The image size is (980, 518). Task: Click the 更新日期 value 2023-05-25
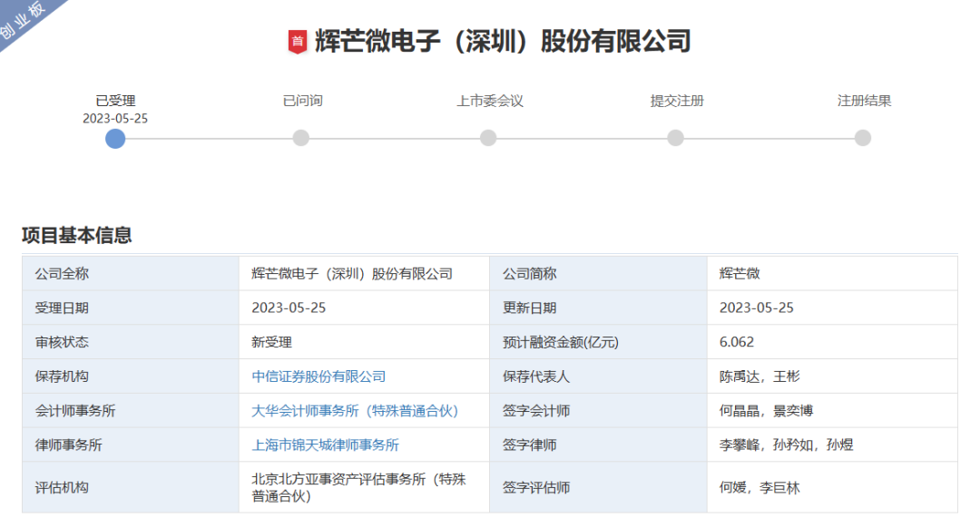click(756, 308)
